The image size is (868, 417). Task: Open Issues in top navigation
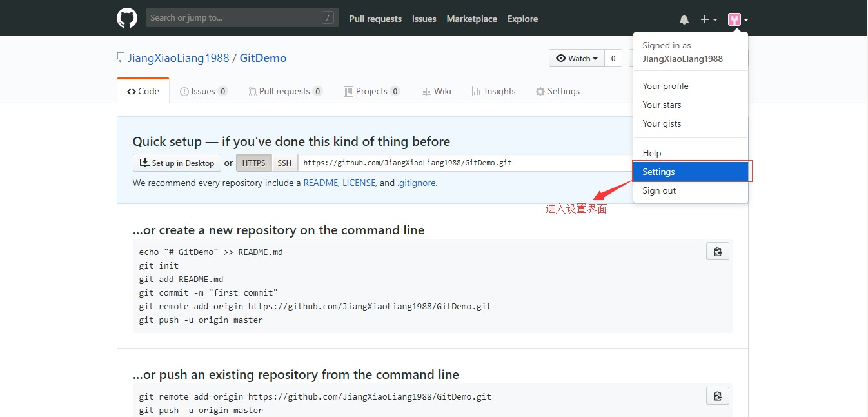coord(424,19)
